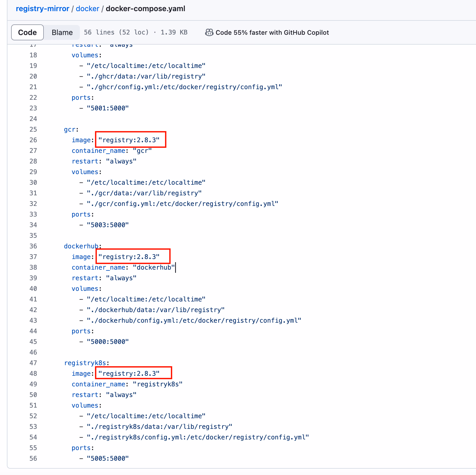The height and width of the screenshot is (475, 476).
Task: Select line number 26
Action: click(x=33, y=140)
